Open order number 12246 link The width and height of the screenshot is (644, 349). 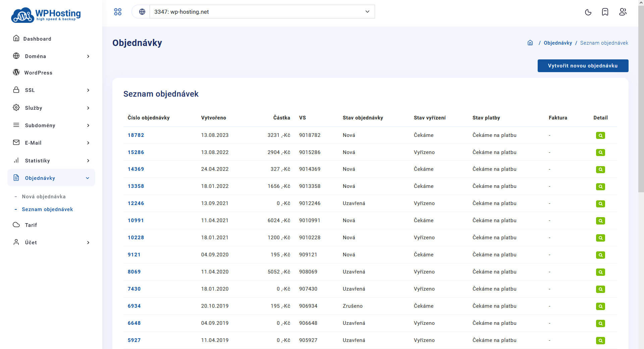tap(136, 203)
